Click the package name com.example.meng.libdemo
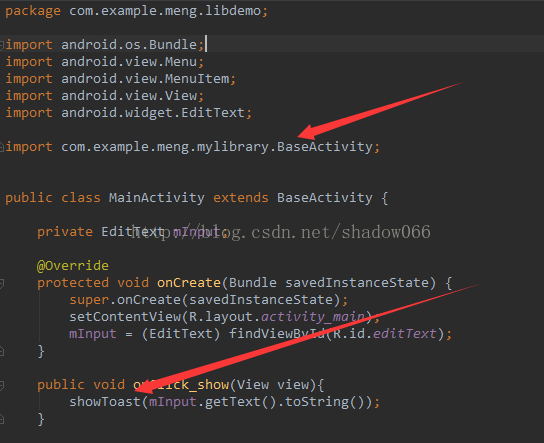 click(165, 11)
